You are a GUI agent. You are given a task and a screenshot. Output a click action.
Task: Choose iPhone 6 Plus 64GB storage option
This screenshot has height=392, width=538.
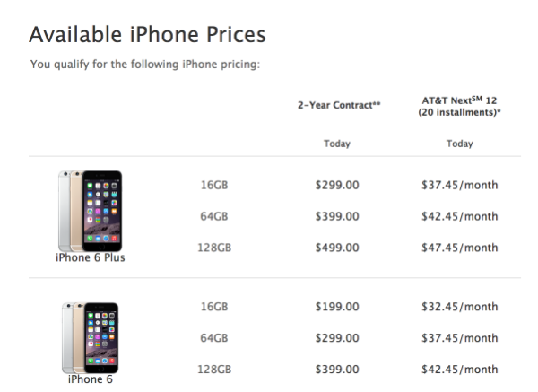(214, 216)
